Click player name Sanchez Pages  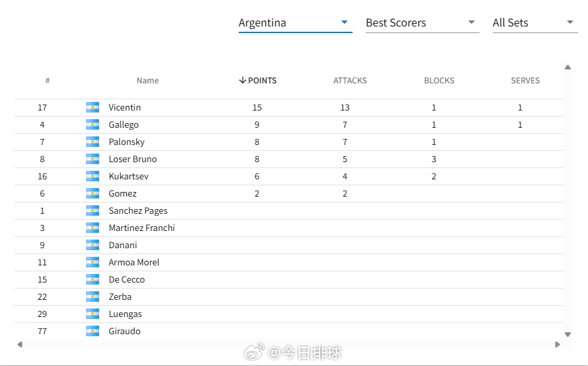(x=138, y=210)
